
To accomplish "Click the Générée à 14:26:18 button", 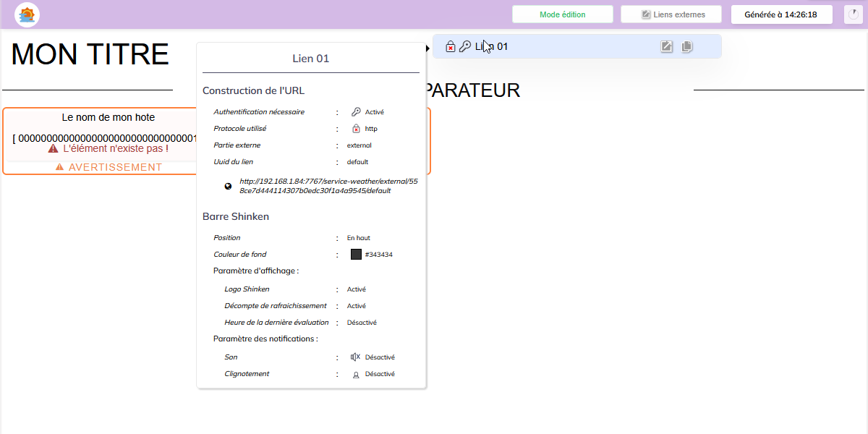I will 780,14.
